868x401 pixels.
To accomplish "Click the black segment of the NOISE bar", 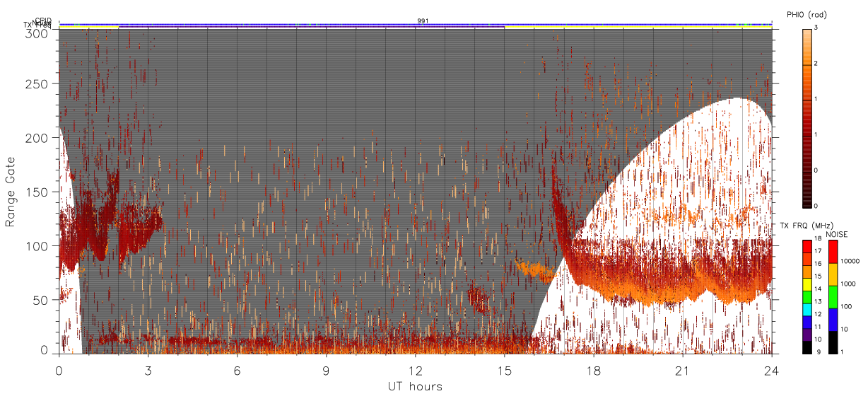I will point(833,342).
